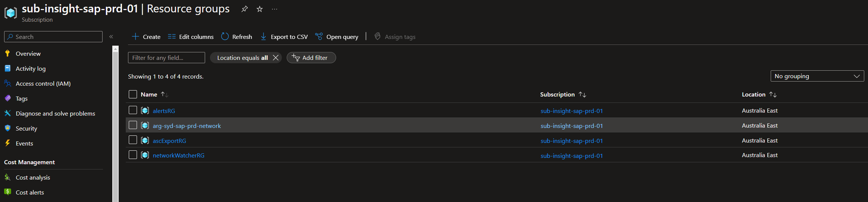Screen dimensions: 868x202
Task: Open Events in the sidebar
Action: click(x=24, y=143)
